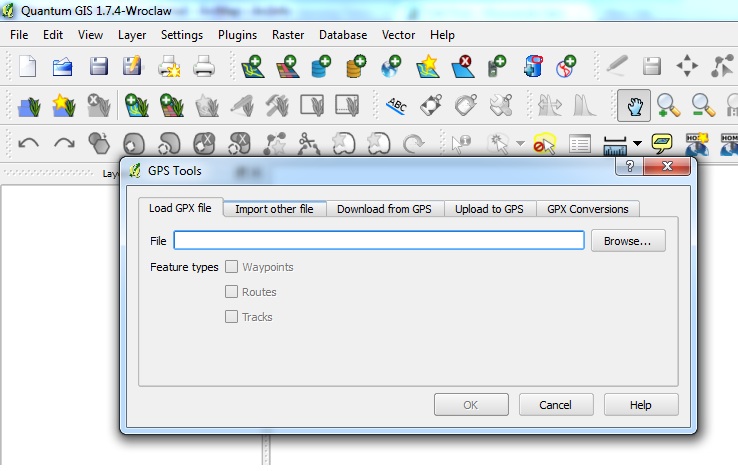The image size is (738, 471).
Task: Click the New Project blank page icon
Action: tap(28, 67)
